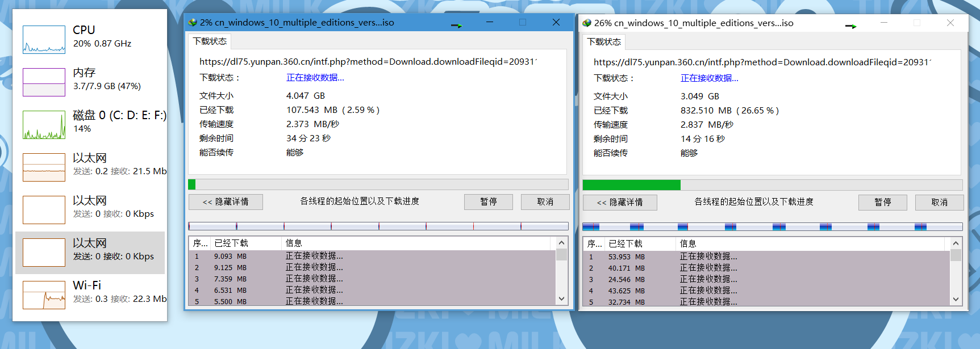
Task: Click app icon in 2% download window title
Action: point(193,22)
